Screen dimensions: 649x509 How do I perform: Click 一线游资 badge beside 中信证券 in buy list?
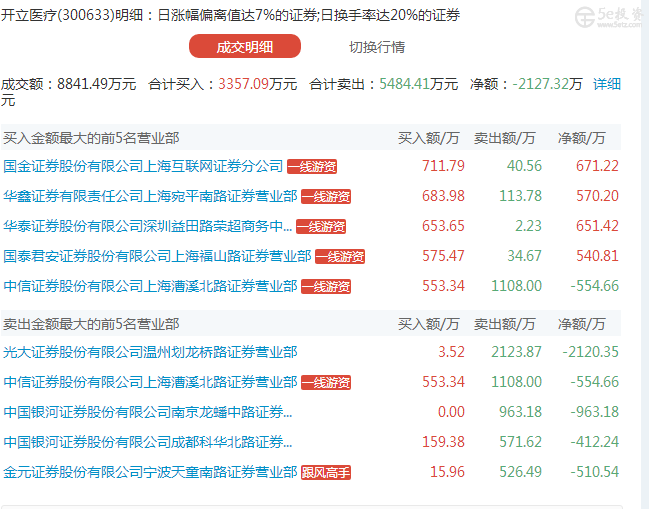pos(326,286)
